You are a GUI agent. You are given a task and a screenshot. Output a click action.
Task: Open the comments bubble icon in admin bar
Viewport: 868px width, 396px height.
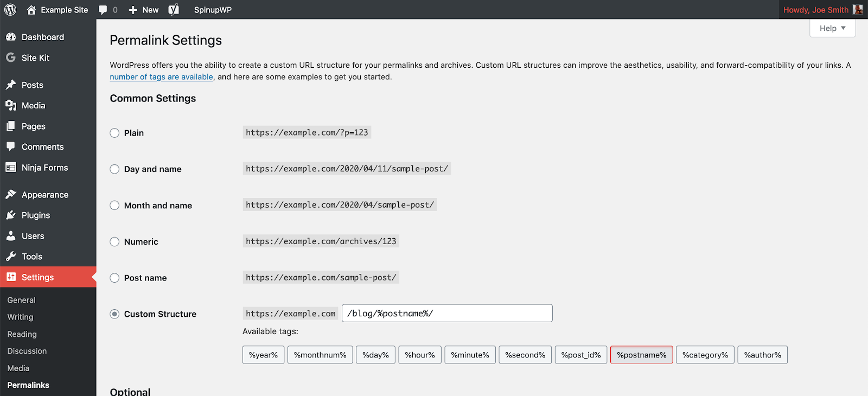(103, 10)
